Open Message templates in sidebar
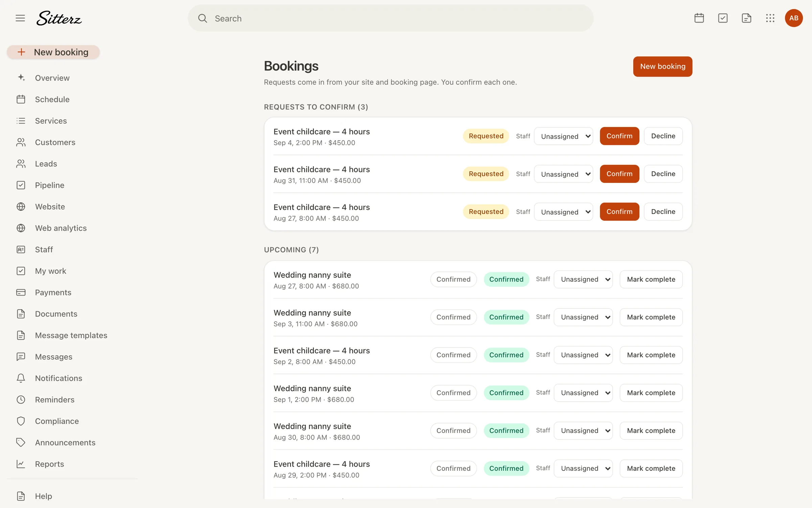Viewport: 812px width, 508px height. coord(71,335)
